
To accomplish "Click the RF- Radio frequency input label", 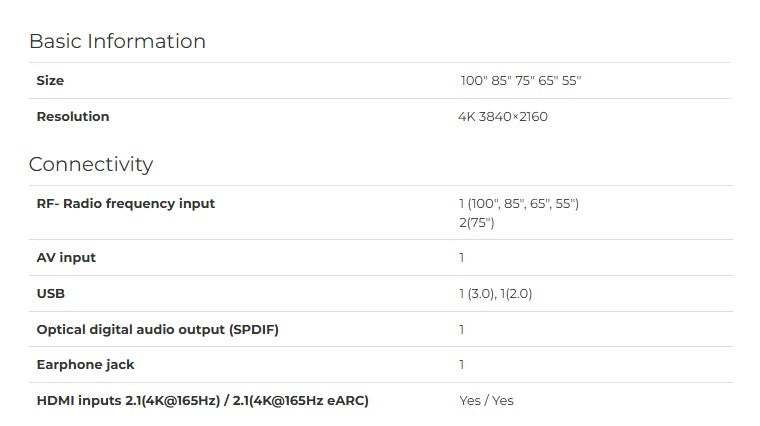I will coord(126,204).
